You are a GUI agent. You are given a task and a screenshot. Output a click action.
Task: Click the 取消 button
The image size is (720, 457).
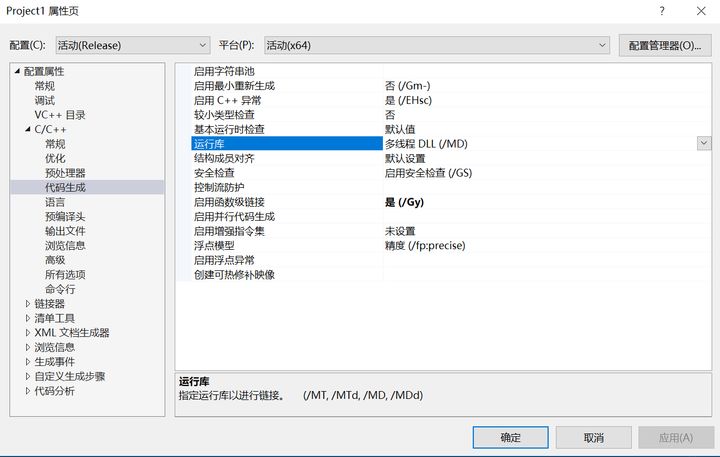(x=593, y=437)
